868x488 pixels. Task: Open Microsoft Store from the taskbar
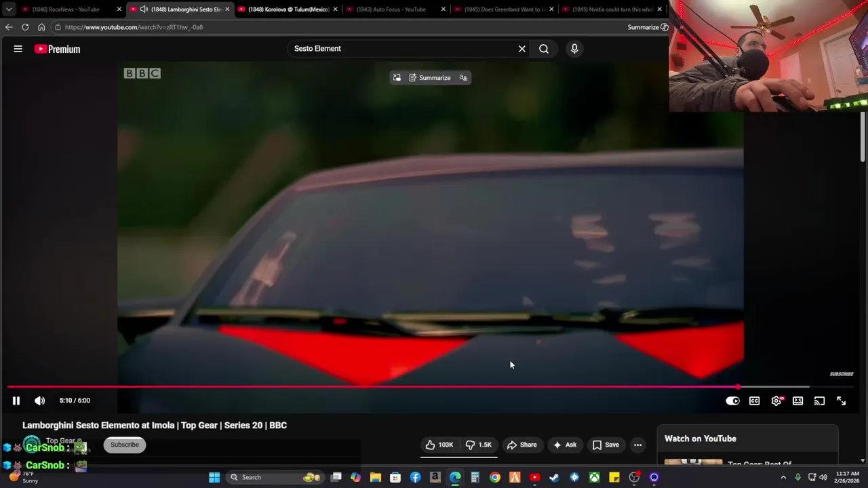pyautogui.click(x=395, y=477)
